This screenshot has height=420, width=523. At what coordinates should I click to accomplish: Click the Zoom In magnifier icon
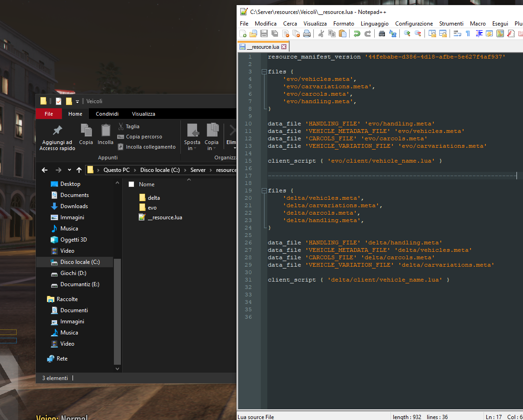(x=407, y=33)
